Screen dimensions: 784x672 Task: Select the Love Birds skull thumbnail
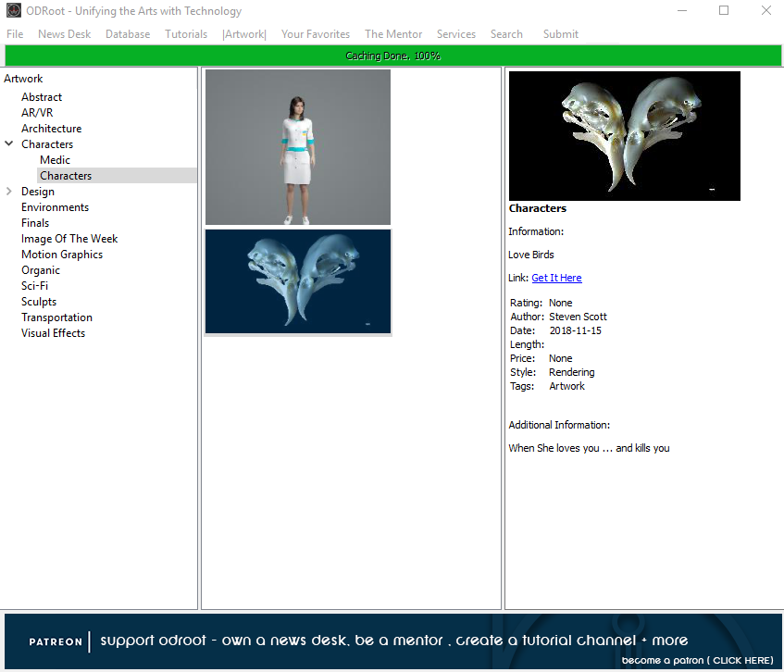point(298,281)
